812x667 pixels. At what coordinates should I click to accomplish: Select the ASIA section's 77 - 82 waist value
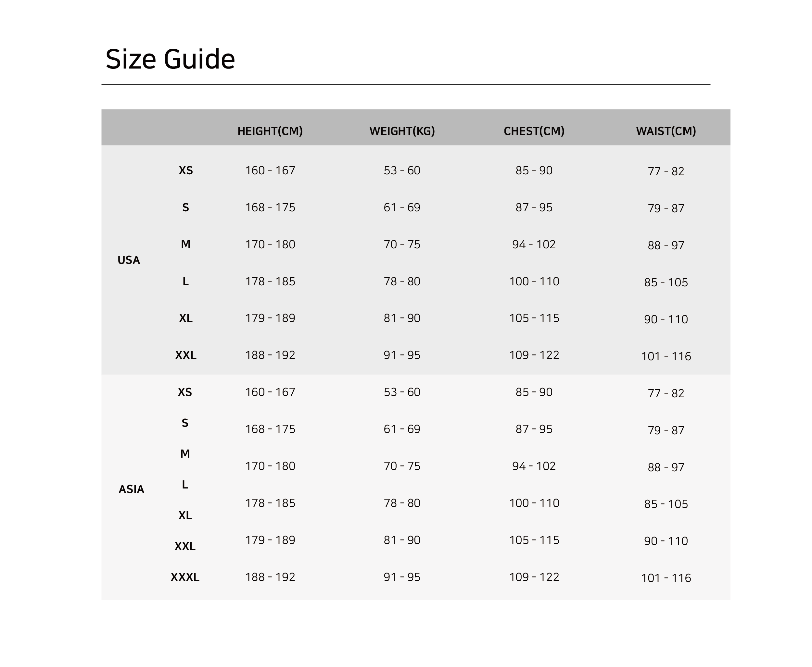point(666,393)
